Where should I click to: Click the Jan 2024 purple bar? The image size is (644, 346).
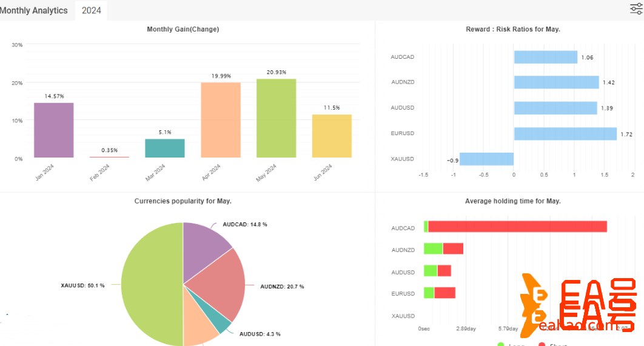point(53,130)
